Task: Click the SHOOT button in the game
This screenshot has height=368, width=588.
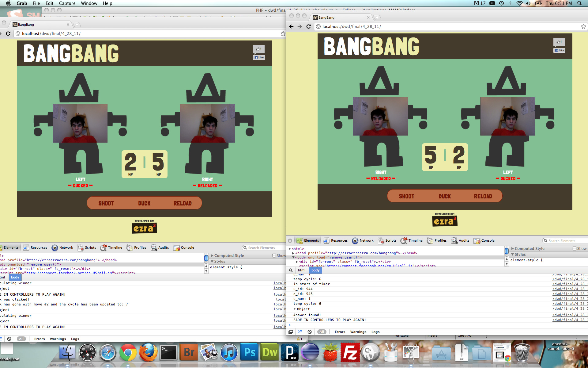Action: click(x=407, y=196)
